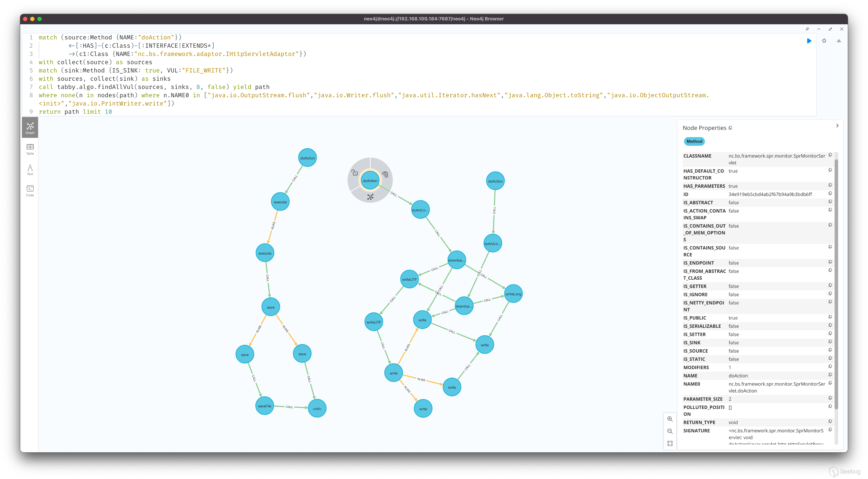Exit fullscreen with the inward-arrows icon
Screen dimensions: 868x479
[x=830, y=29]
